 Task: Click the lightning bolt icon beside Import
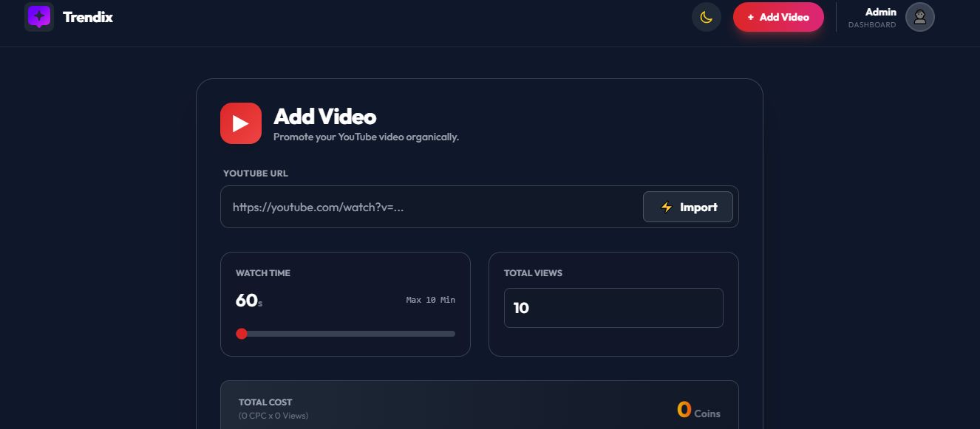coord(666,207)
